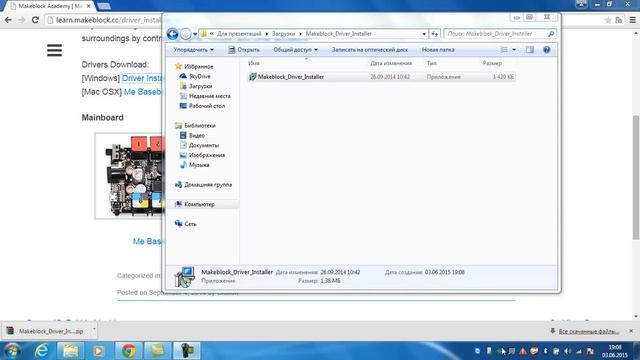This screenshot has height=360, width=640.
Task: Open the Windows Start menu
Action: pyautogui.click(x=12, y=351)
